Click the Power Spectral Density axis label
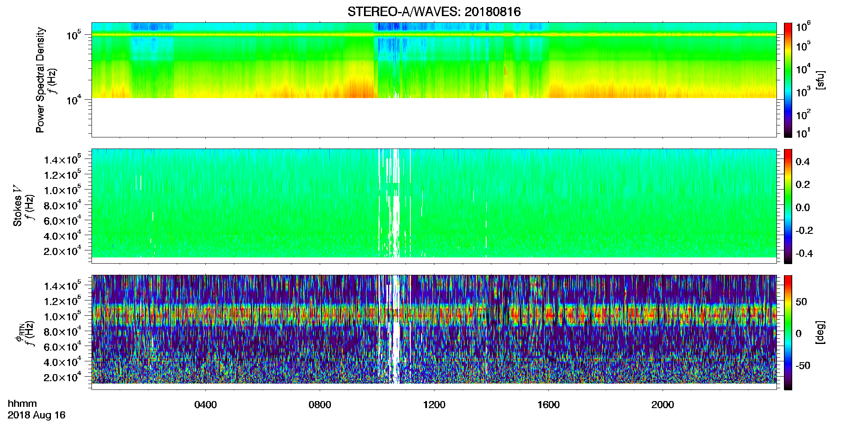Viewport: 868px width, 447px height. [x=40, y=80]
